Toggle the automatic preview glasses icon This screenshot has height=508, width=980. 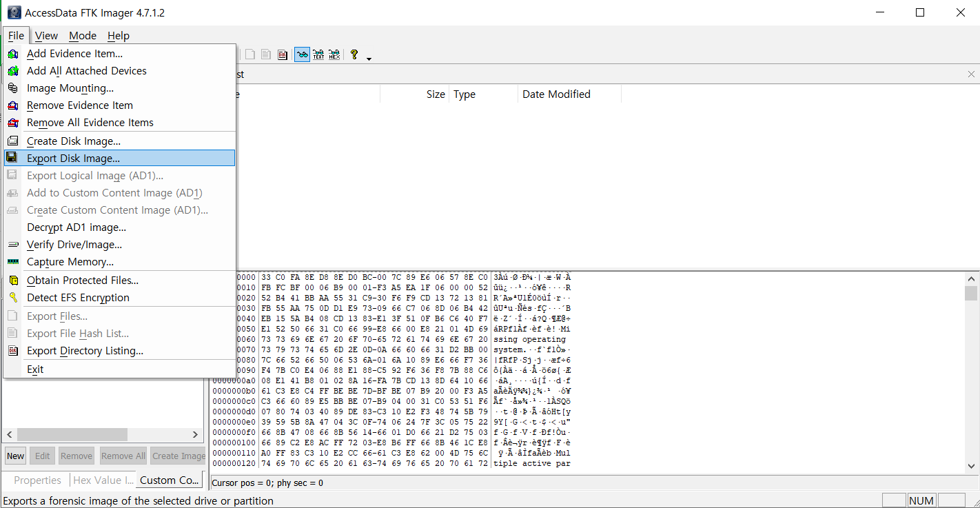[302, 54]
